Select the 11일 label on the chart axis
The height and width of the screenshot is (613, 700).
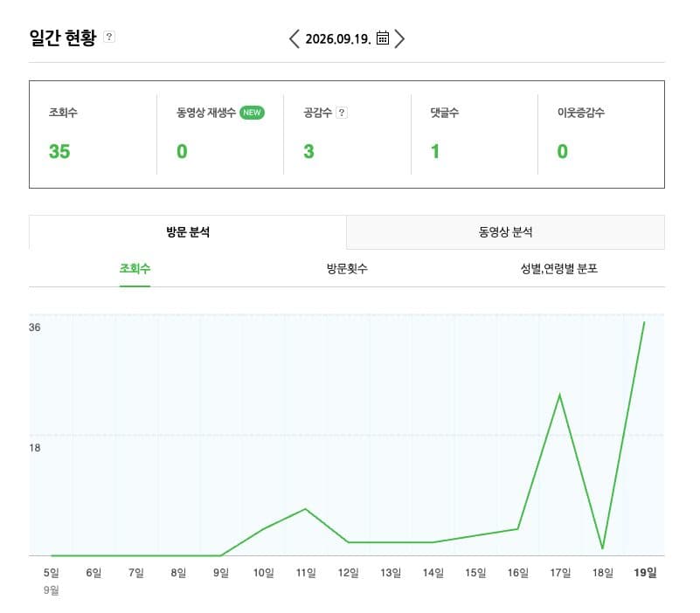306,573
